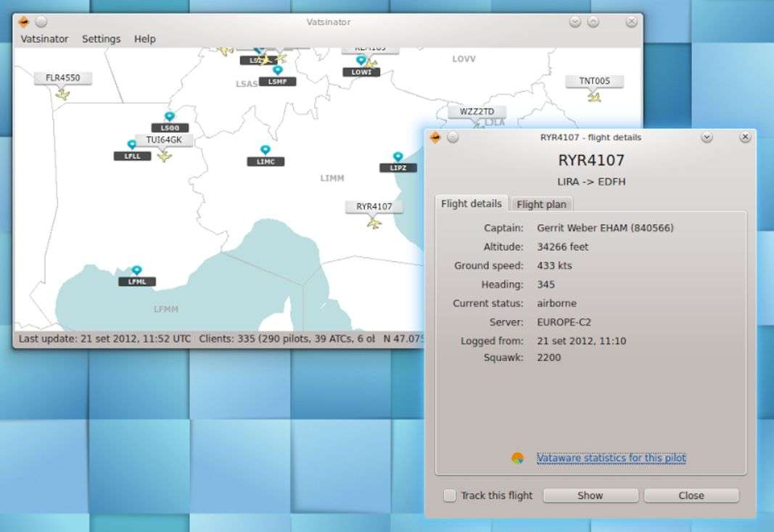
Task: Select the LOWI airport pin
Action: pyautogui.click(x=361, y=61)
